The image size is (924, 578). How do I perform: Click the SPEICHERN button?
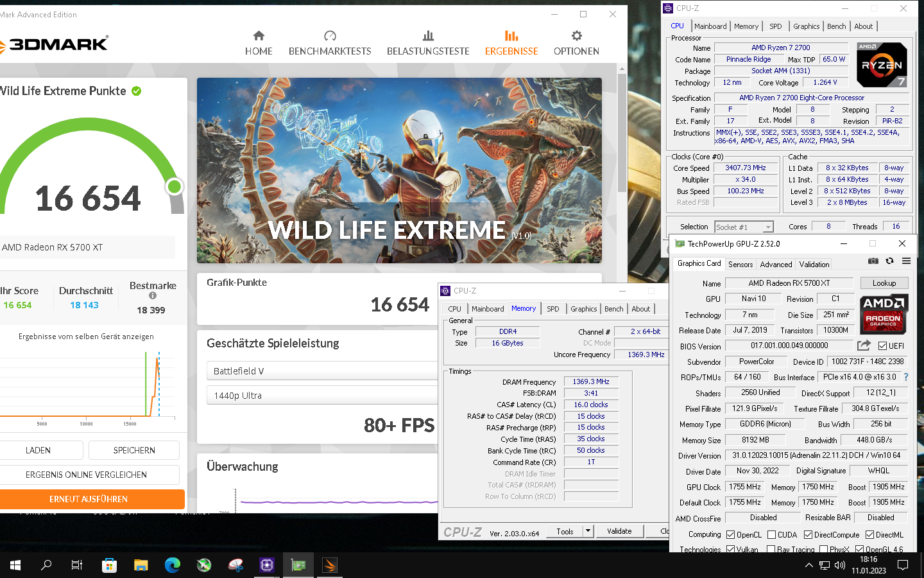point(134,450)
